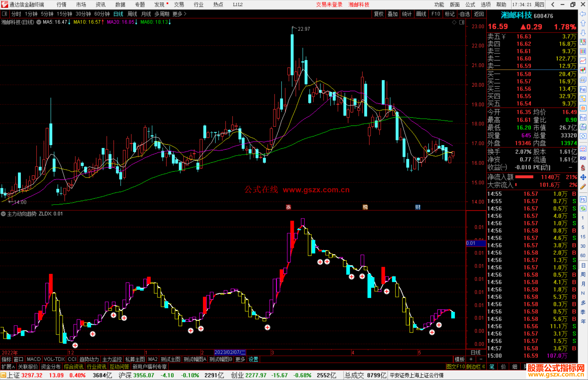Click the line trend chart sidebar icon
Viewport: 588px width, 380px height.
click(583, 61)
